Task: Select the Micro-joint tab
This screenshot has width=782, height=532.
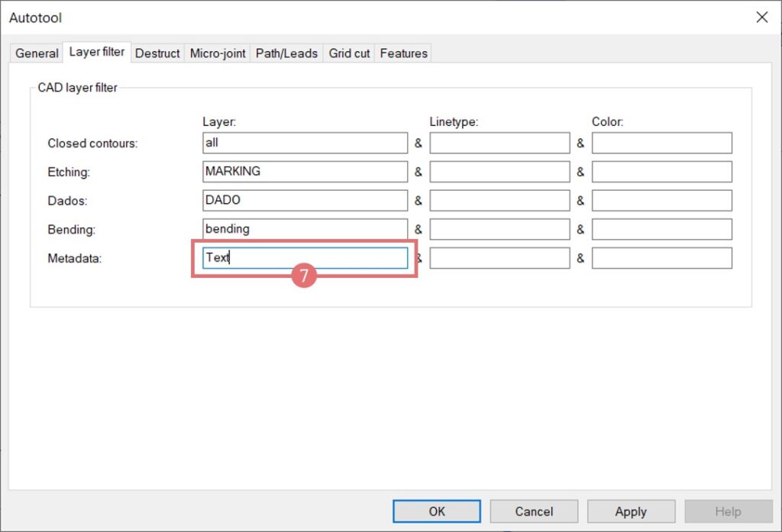Action: click(218, 53)
